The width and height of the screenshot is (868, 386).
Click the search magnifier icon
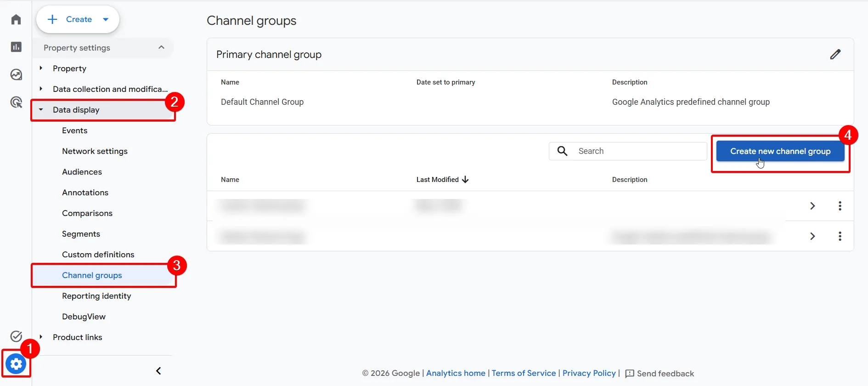562,151
